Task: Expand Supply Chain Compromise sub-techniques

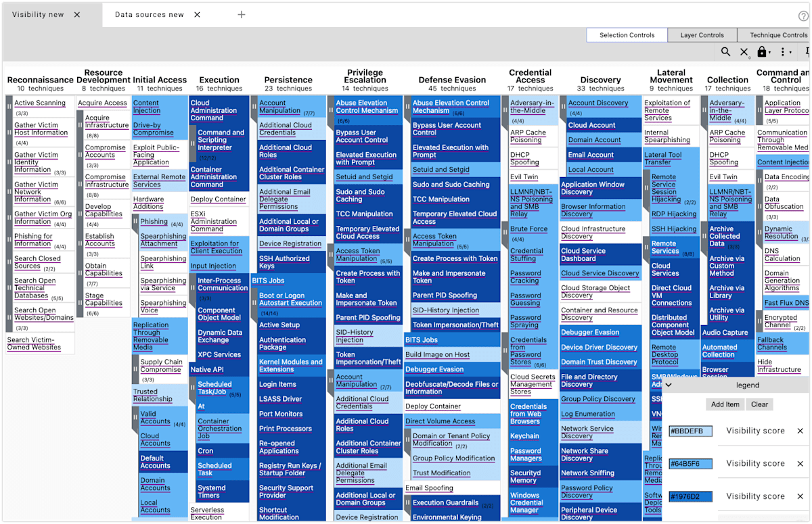Action: tap(135, 369)
